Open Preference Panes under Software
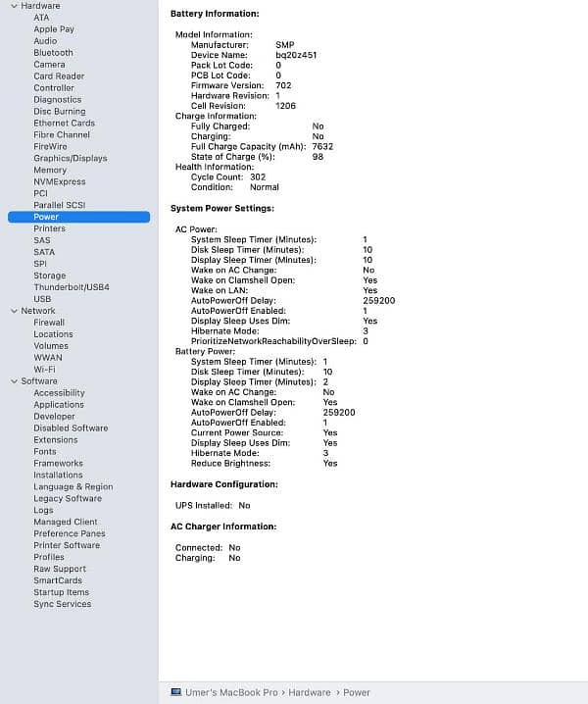Screen dimensions: 588x704 69,533
